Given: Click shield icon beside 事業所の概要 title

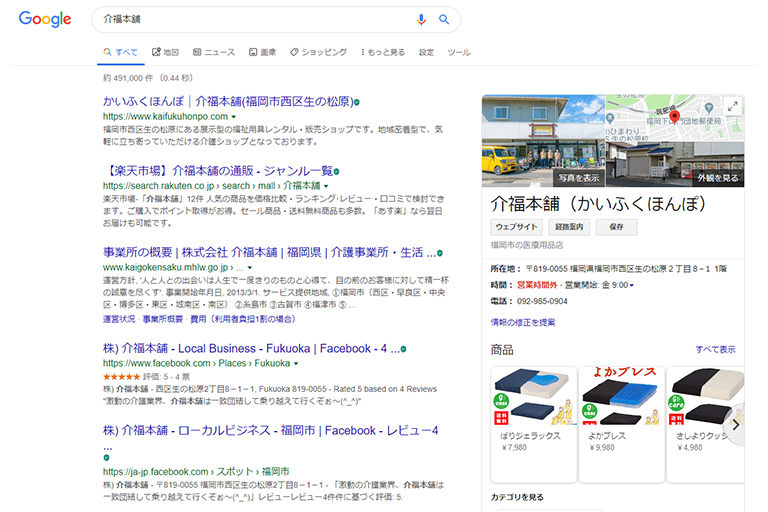Looking at the screenshot, I should [440, 253].
